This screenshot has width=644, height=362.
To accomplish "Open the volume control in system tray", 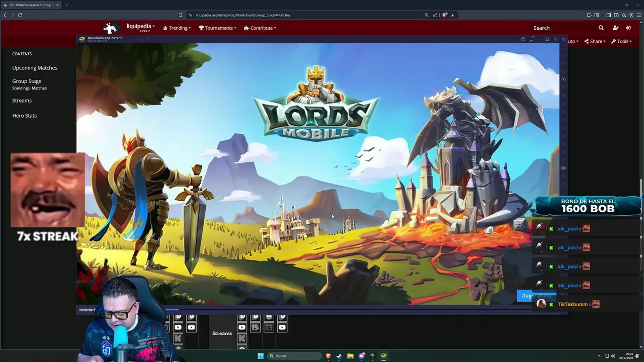I will tap(613, 356).
